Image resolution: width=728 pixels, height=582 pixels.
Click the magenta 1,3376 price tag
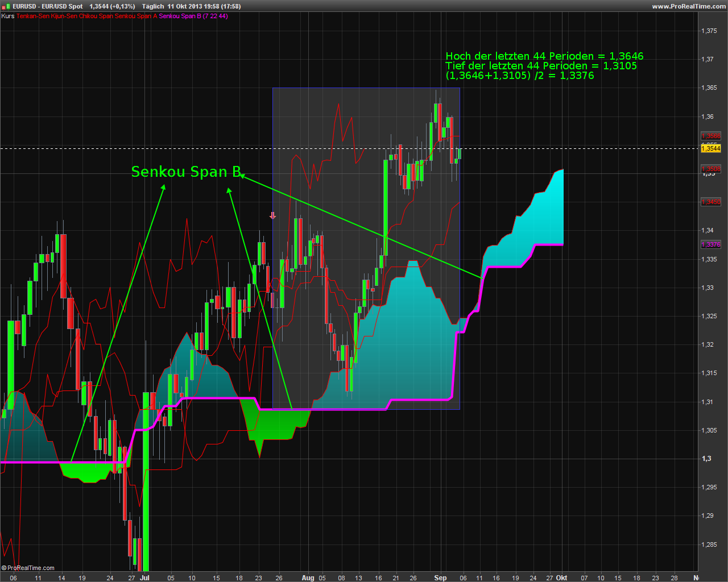pyautogui.click(x=711, y=244)
